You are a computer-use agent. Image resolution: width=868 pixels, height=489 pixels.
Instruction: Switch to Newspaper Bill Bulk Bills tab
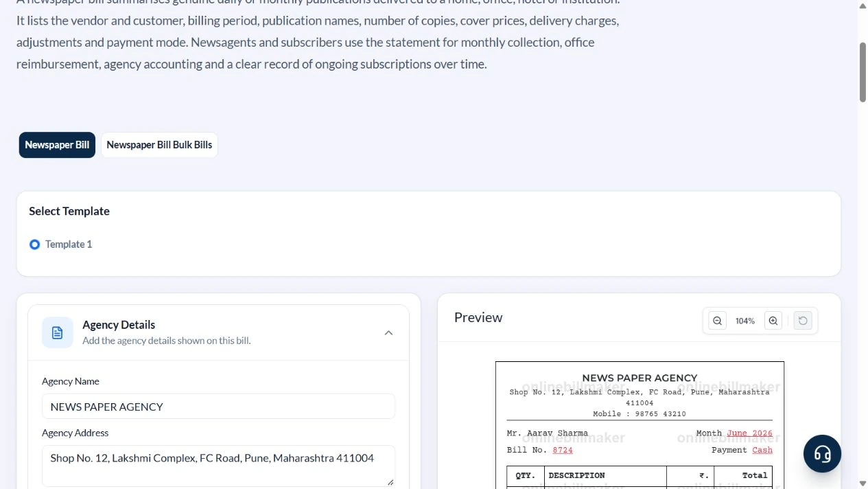click(159, 145)
